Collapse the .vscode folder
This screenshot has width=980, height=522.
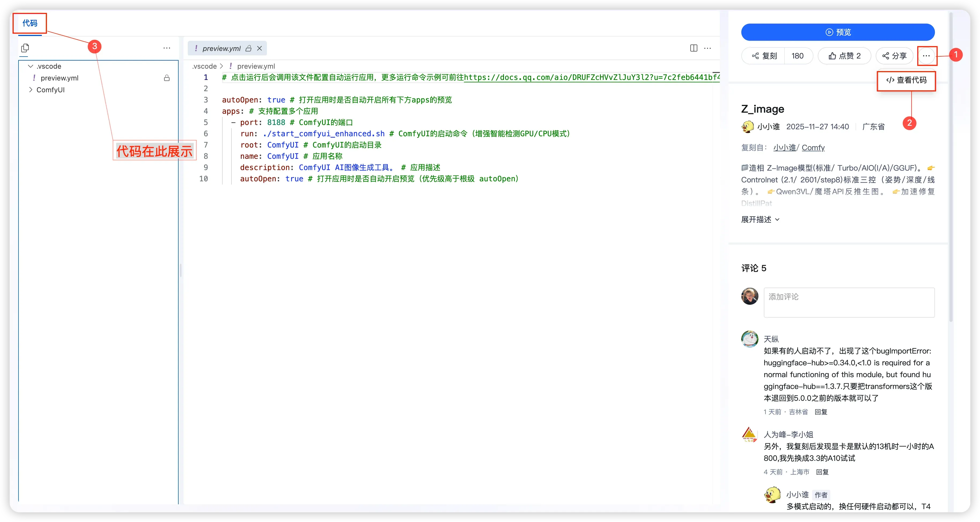pos(30,66)
